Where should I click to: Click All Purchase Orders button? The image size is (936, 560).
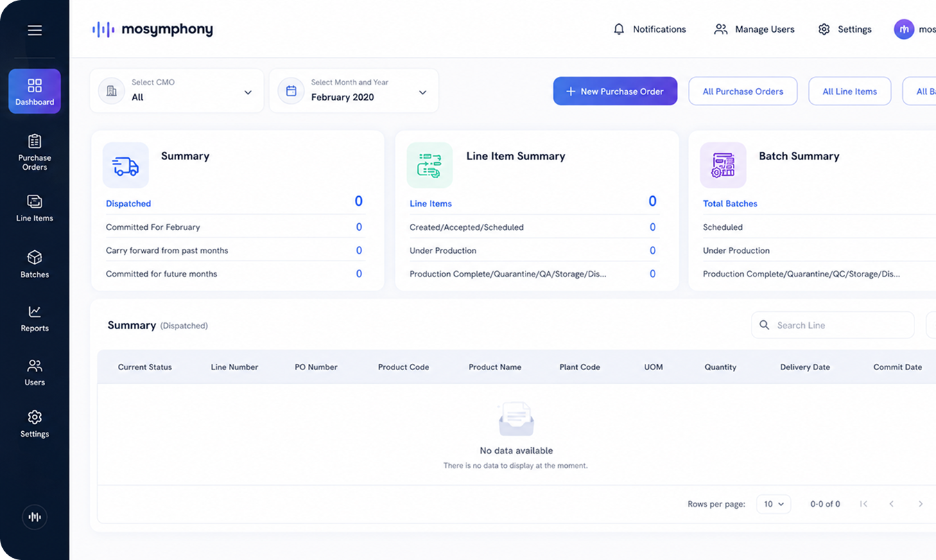[743, 91]
